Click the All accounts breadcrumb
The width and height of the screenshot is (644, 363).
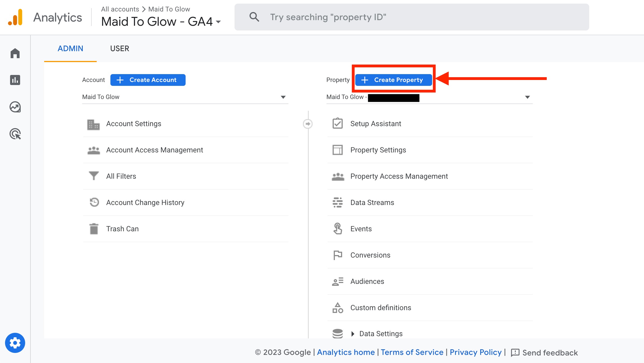coord(120,9)
